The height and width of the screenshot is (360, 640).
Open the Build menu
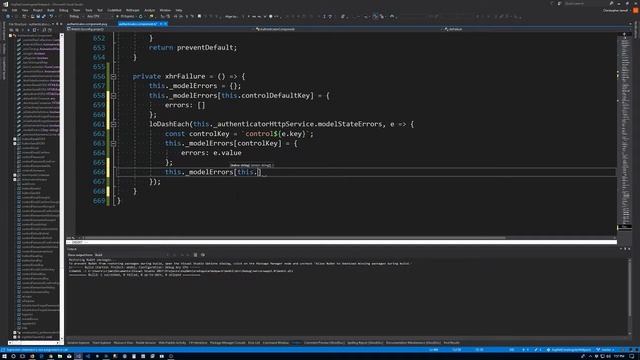(51, 10)
